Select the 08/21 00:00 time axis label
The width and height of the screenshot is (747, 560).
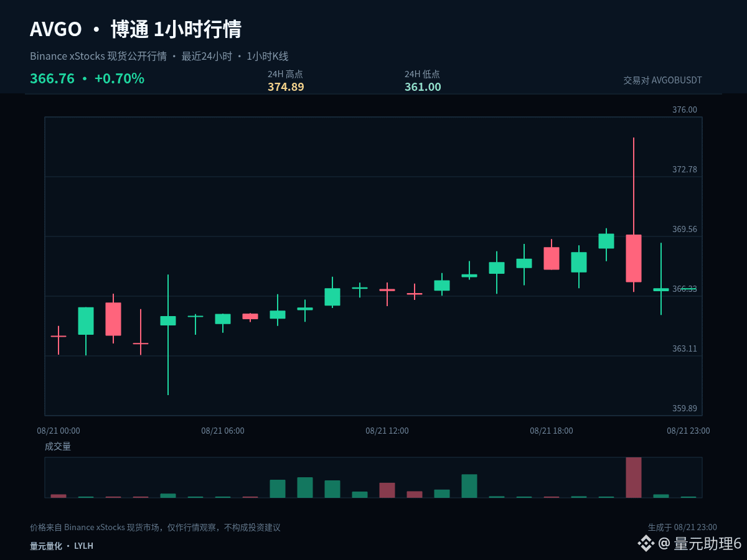click(x=59, y=431)
